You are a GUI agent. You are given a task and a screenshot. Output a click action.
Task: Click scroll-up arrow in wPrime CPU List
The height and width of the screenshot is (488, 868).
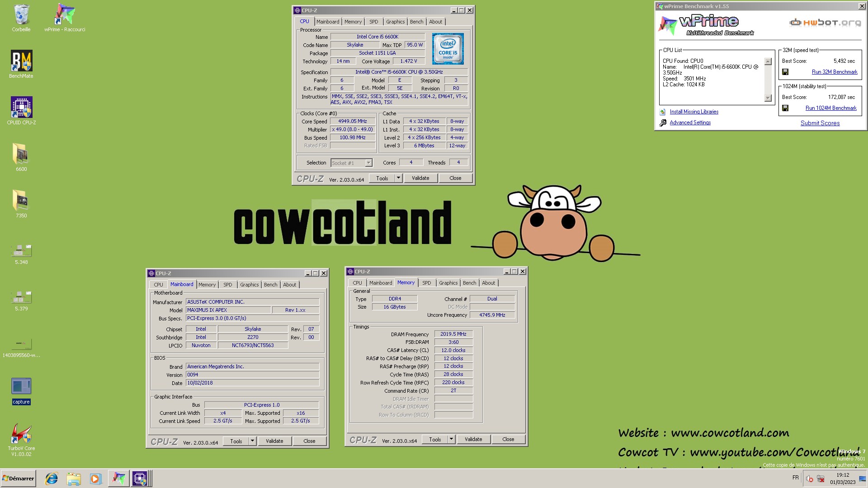[x=768, y=61]
